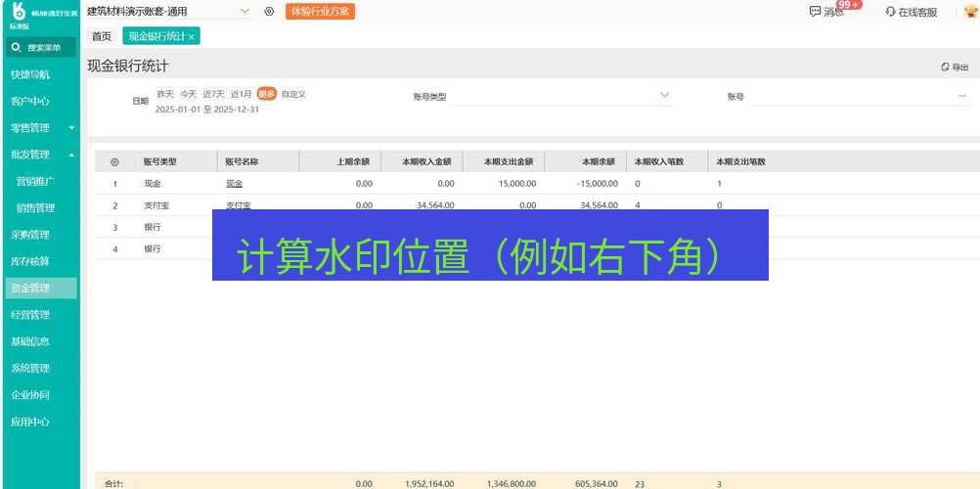Click the 搜索菜单 search menu box
Viewport: 980px width, 489px height.
(x=41, y=48)
